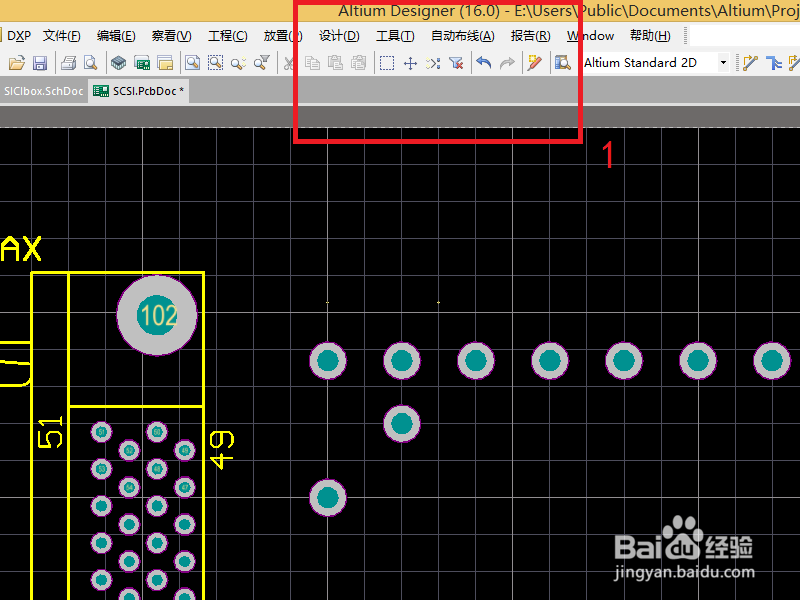This screenshot has height=600, width=800.
Task: Click the silkscreen designator 51
Action: coord(51,433)
